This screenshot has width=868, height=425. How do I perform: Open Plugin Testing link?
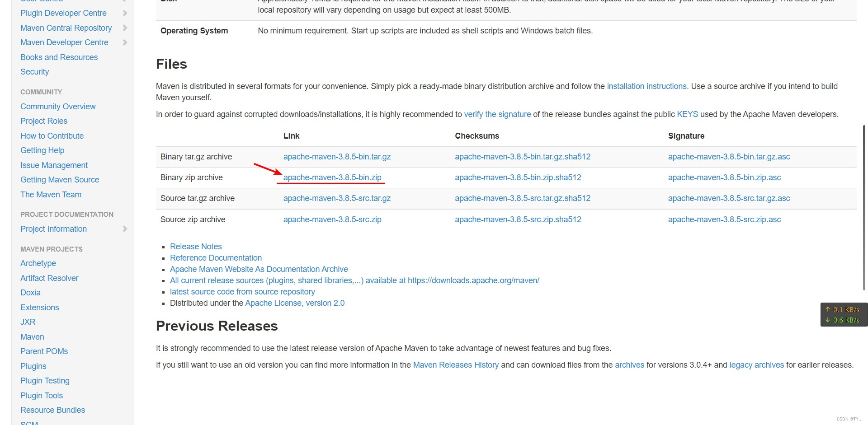click(x=45, y=381)
